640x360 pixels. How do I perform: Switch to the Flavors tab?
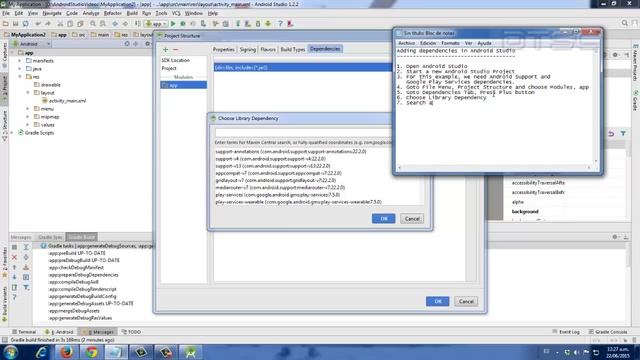268,49
